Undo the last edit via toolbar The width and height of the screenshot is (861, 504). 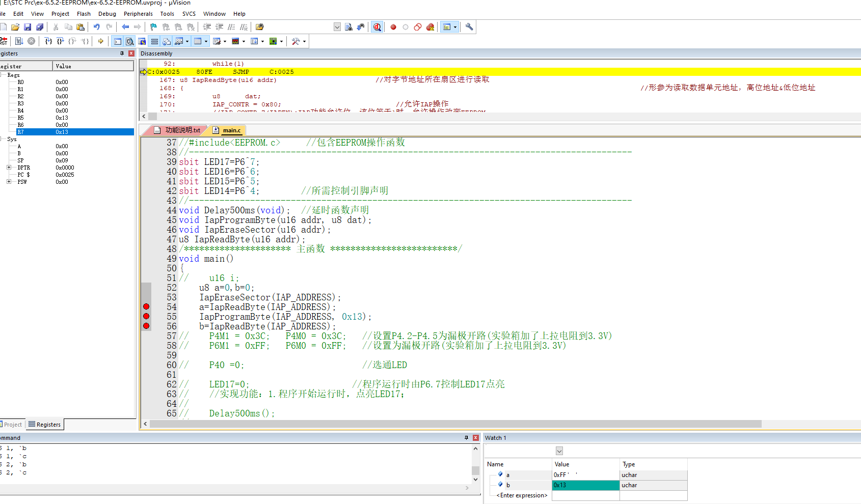coord(96,27)
